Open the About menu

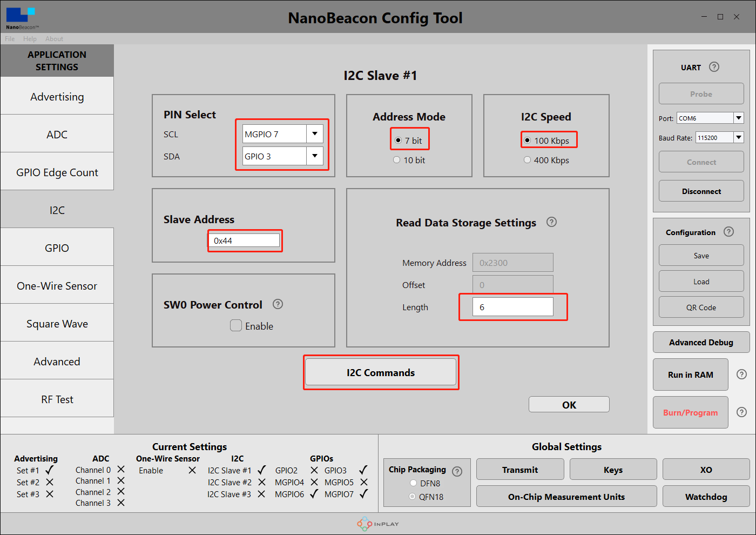[x=54, y=39]
